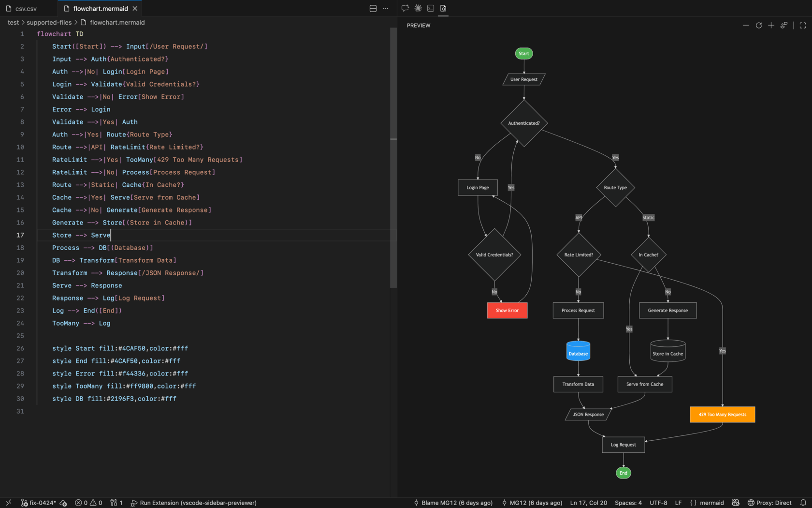
Task: Click the 'Log Request' node in the diagram
Action: 623,445
